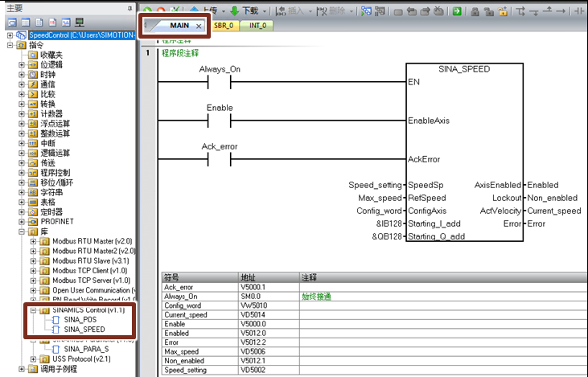Expand the Modbus RTU Master (v2.0) library
Image resolution: width=588 pixels, height=377 pixels.
click(33, 241)
